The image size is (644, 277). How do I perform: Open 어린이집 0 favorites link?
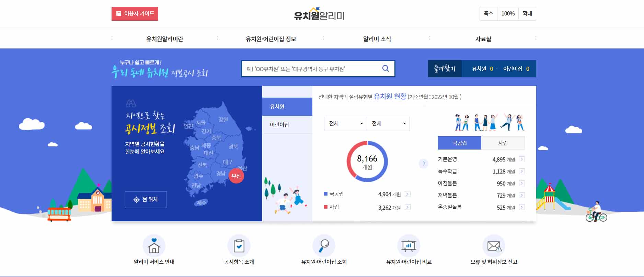click(x=516, y=69)
